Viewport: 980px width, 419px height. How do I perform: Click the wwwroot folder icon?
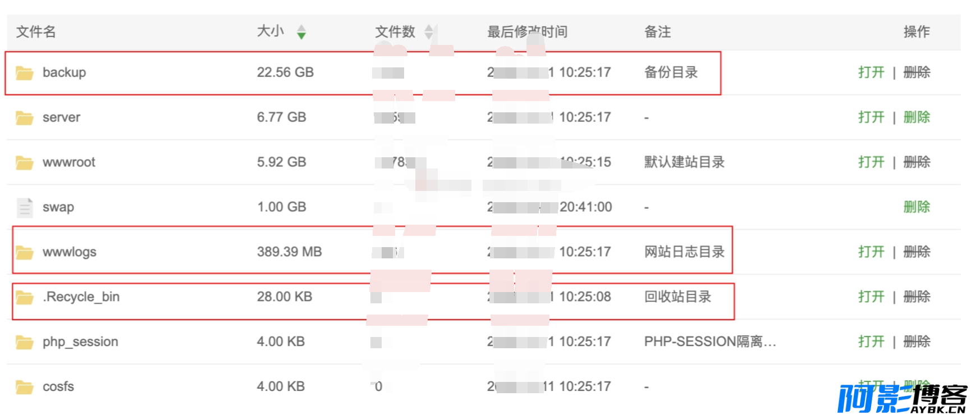click(24, 162)
